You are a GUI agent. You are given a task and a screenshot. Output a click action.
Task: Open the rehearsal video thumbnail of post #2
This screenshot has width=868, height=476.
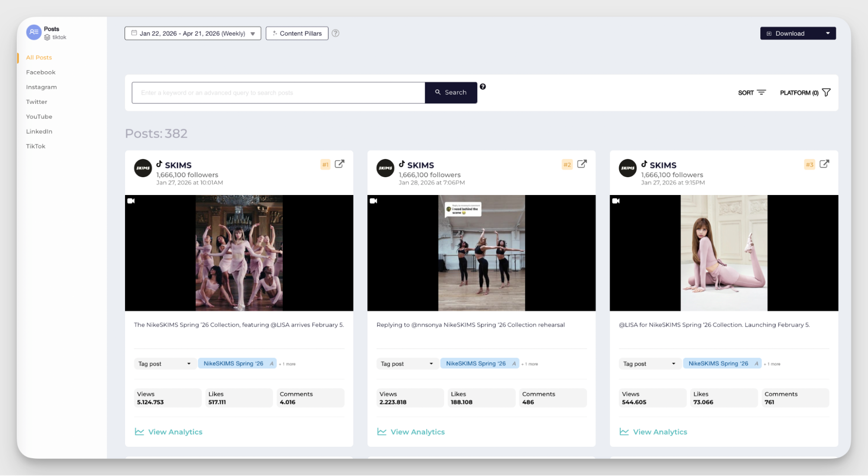click(x=482, y=253)
